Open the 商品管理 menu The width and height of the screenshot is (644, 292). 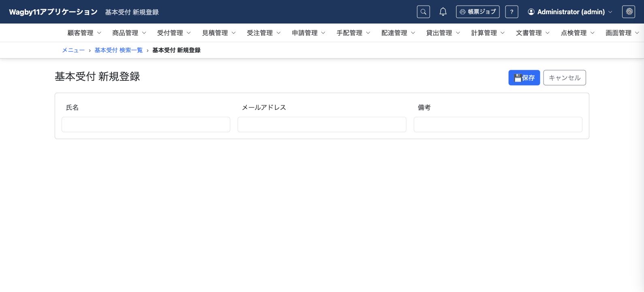tap(129, 33)
